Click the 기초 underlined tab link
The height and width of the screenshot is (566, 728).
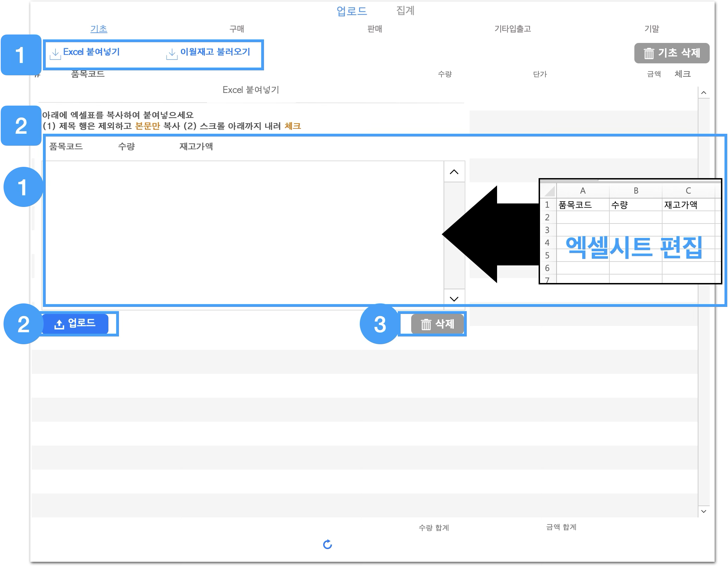click(x=99, y=29)
